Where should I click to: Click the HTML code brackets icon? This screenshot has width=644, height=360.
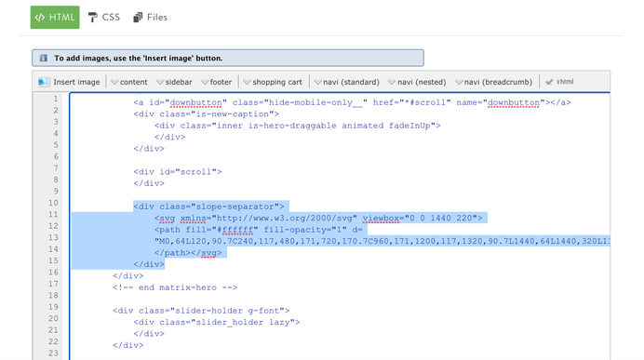pos(40,18)
